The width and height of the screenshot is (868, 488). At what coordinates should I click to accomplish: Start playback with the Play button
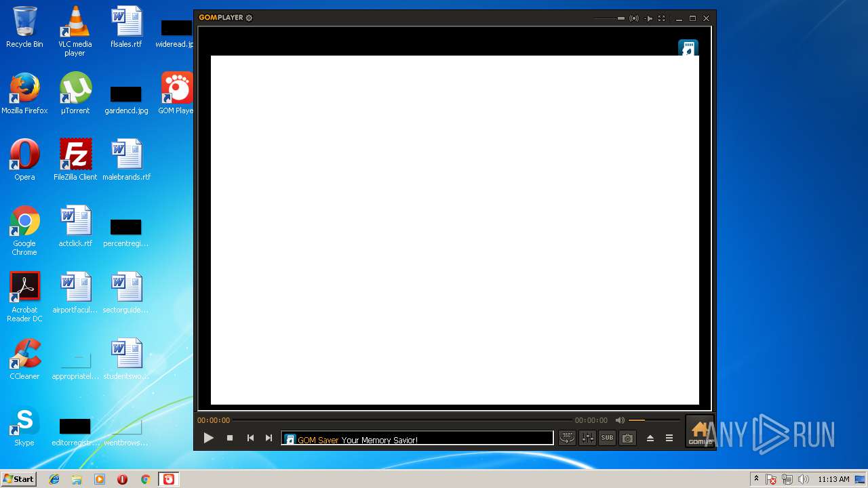pyautogui.click(x=209, y=439)
